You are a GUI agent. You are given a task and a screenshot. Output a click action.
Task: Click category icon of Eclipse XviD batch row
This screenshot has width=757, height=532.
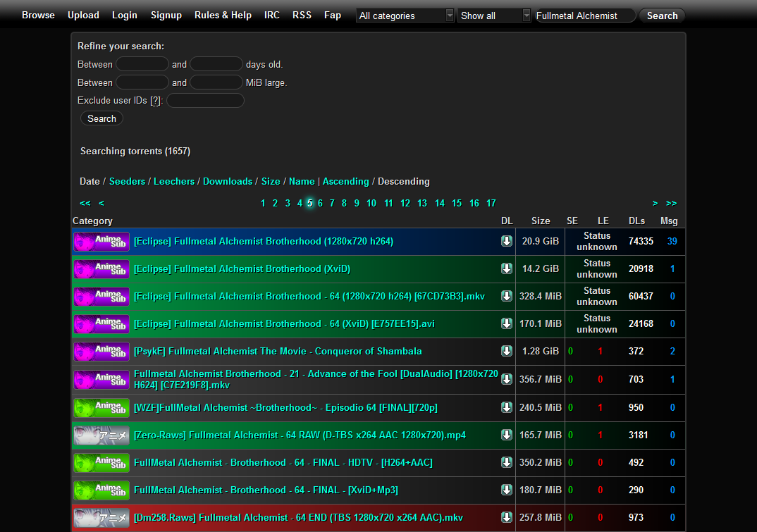[x=101, y=269]
